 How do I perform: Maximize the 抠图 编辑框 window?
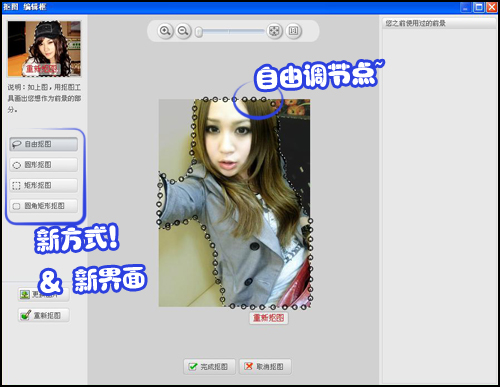(479, 7)
